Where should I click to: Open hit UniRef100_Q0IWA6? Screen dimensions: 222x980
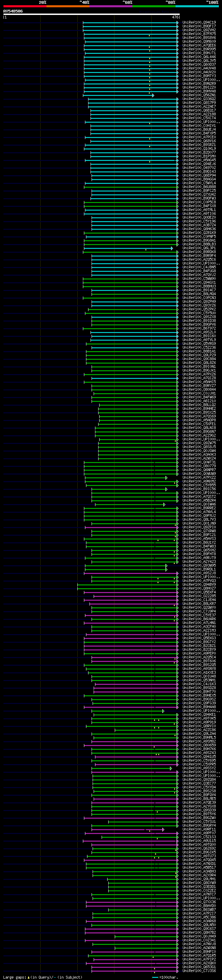[x=199, y=504]
